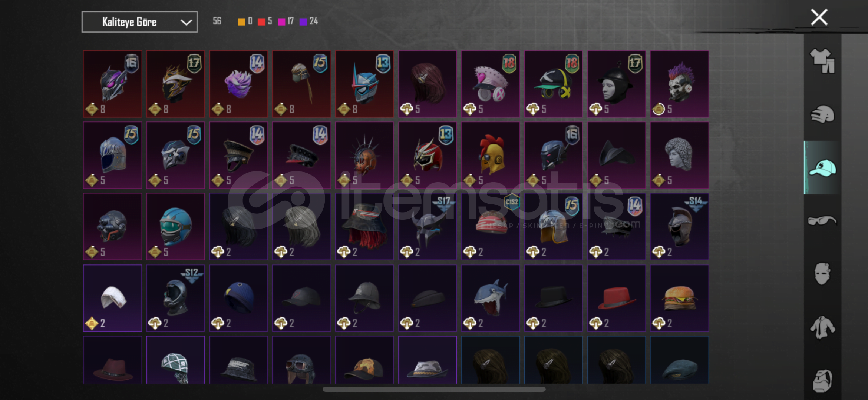Choose the red fedora hat item
The width and height of the screenshot is (868, 400).
[616, 298]
